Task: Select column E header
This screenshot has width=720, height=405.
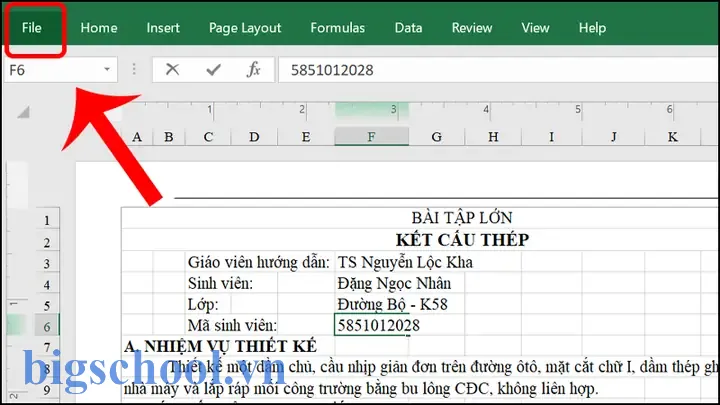Action: click(306, 137)
